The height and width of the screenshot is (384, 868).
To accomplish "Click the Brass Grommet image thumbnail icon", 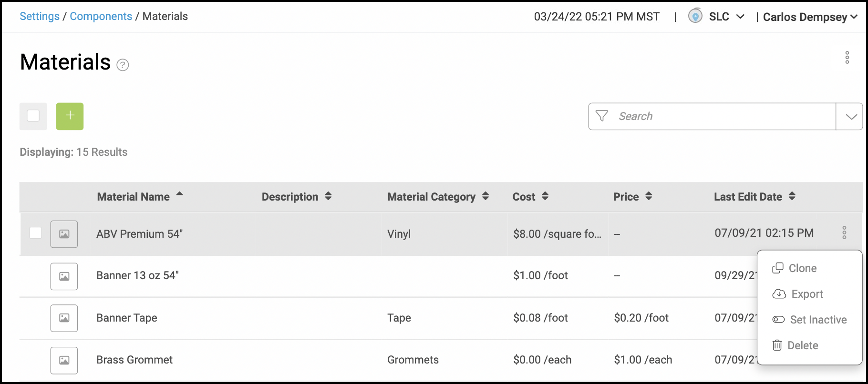I will [x=64, y=360].
